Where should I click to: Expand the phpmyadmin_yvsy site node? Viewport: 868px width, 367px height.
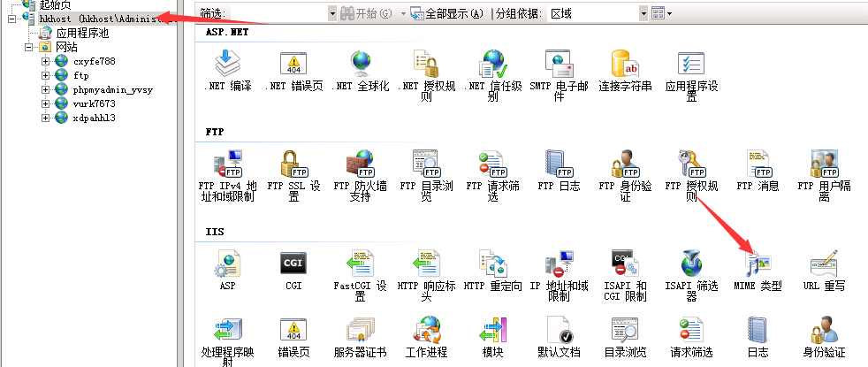pos(45,89)
